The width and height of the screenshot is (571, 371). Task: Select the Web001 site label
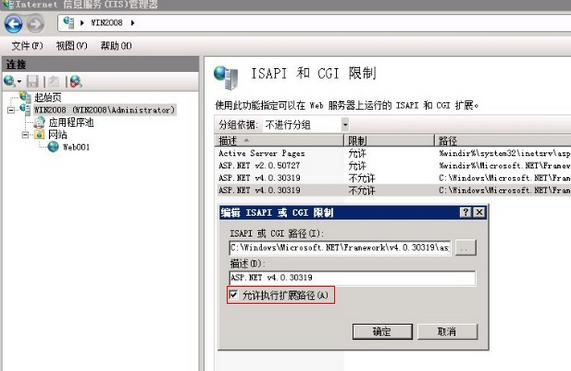click(76, 147)
